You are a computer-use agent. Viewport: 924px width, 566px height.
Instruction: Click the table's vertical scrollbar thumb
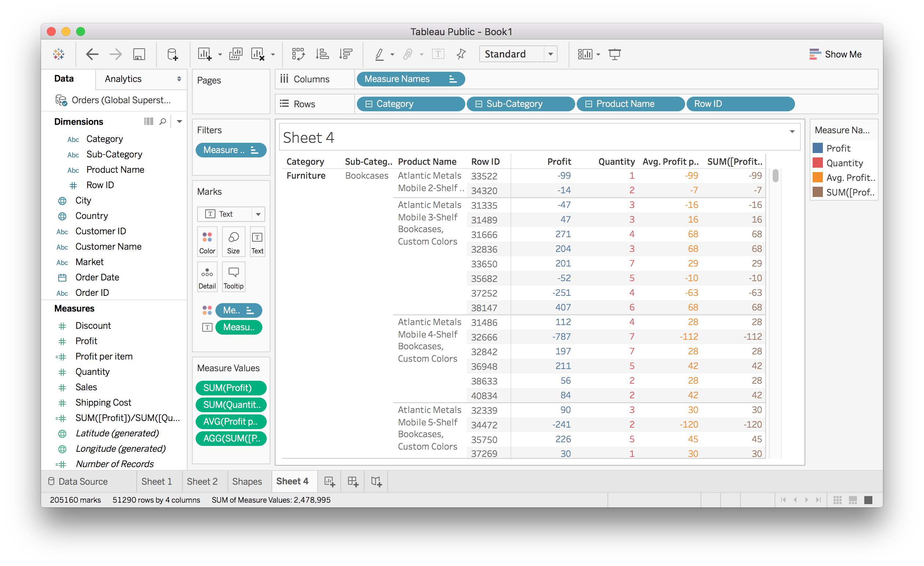(x=776, y=176)
